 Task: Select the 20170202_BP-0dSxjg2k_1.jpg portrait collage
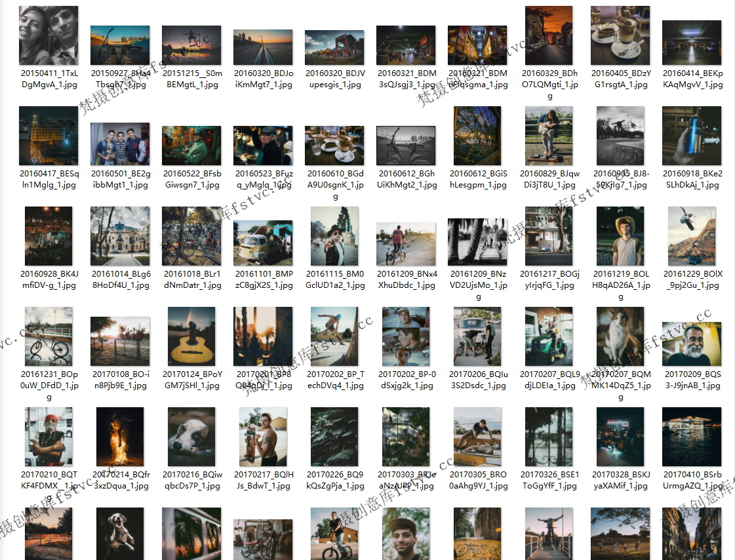[x=406, y=336]
